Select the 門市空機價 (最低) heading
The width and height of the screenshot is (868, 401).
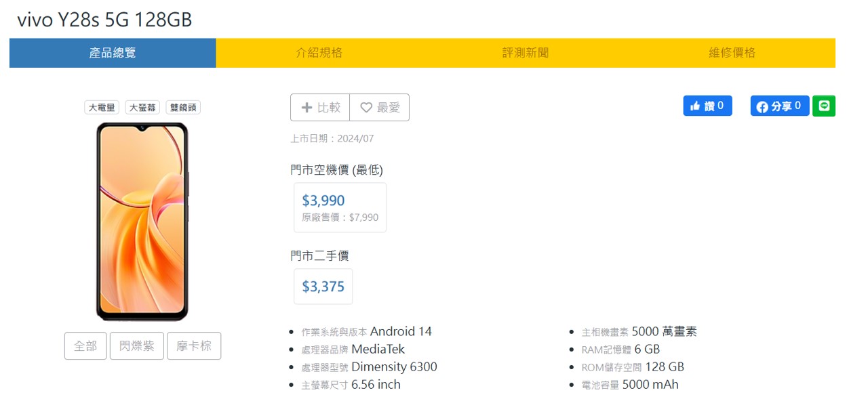(x=337, y=170)
